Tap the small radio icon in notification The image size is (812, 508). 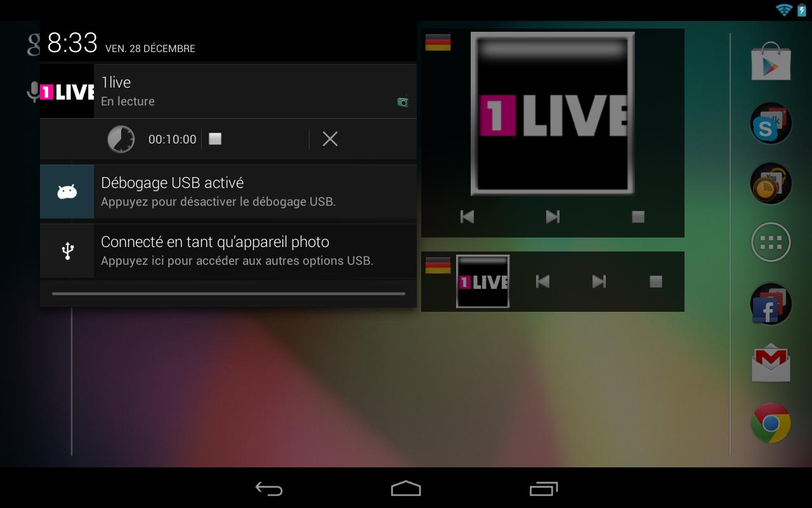pos(403,101)
